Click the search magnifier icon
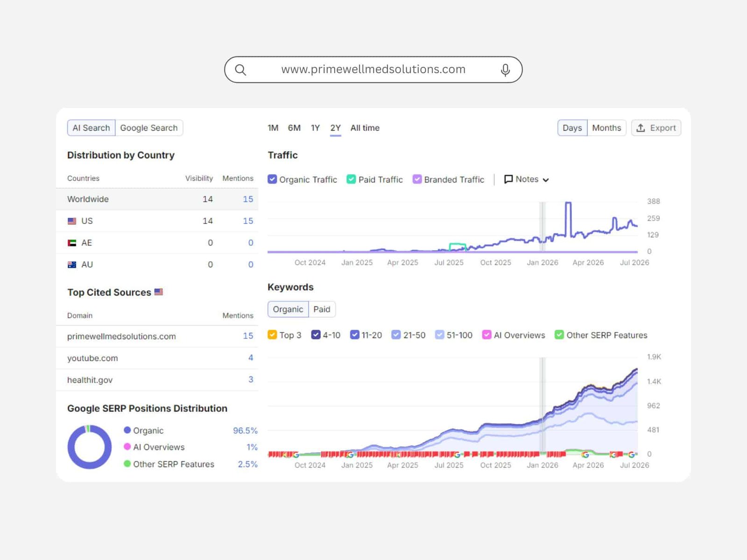The image size is (747, 560). tap(240, 70)
